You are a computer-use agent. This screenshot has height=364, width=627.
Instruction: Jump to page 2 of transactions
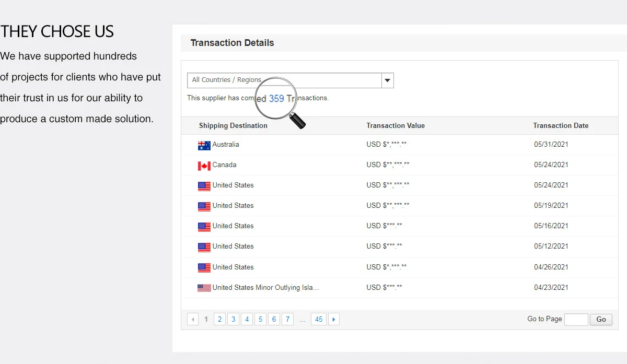[x=219, y=319]
